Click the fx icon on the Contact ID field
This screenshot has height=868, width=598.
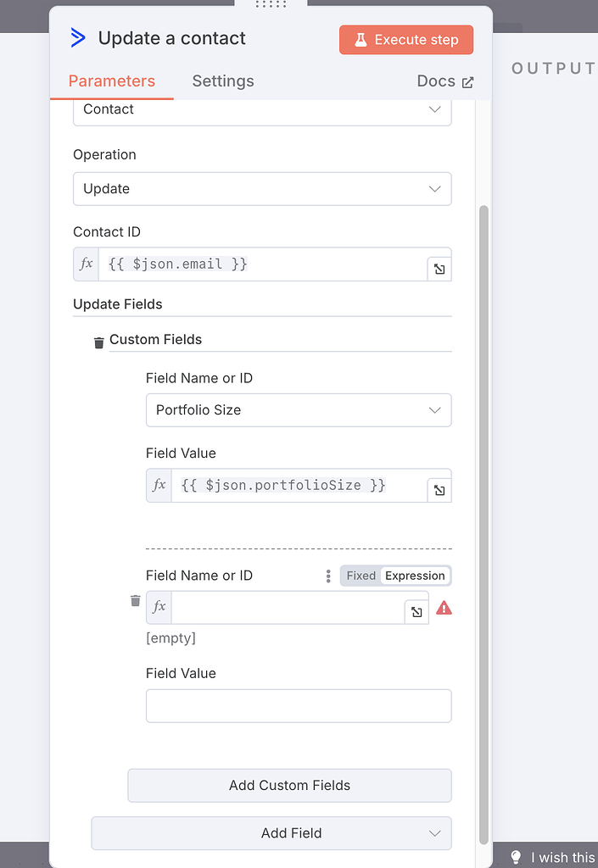(85, 264)
